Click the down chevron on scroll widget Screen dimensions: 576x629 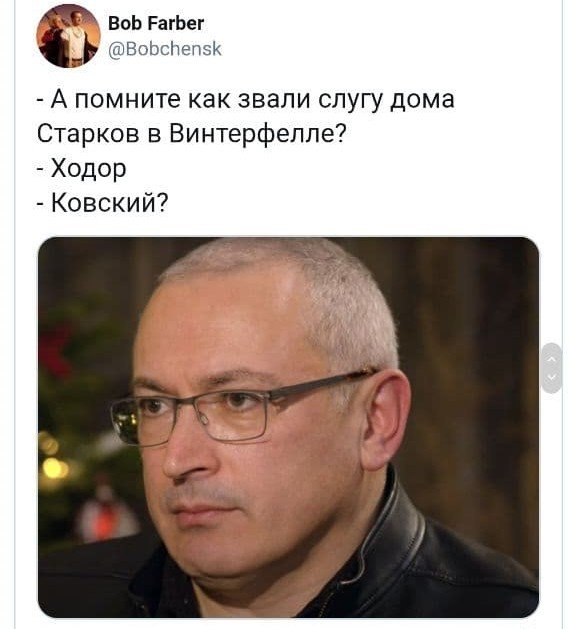coord(552,377)
